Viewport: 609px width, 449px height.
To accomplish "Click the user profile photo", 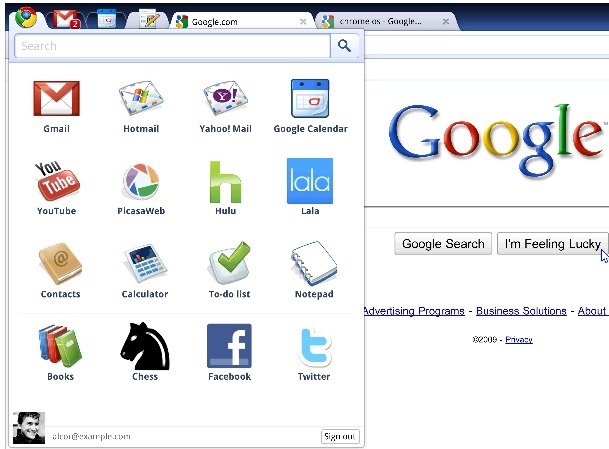I will 29,428.
